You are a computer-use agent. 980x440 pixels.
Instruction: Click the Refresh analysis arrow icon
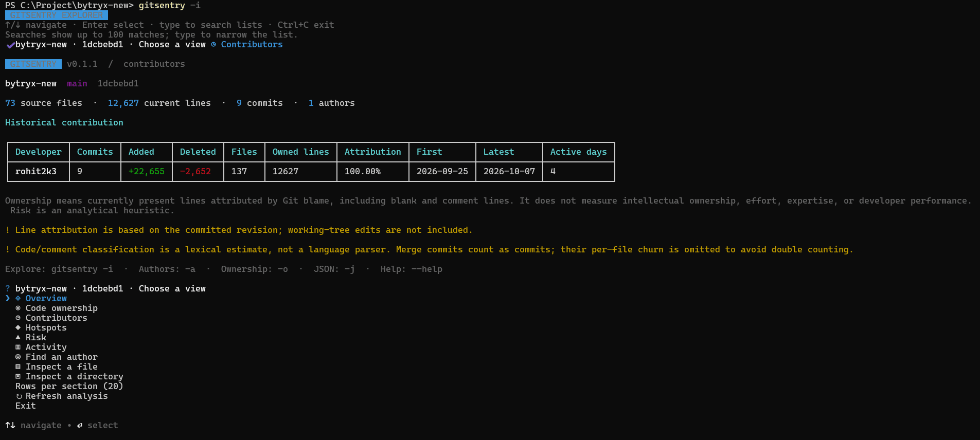[19, 396]
